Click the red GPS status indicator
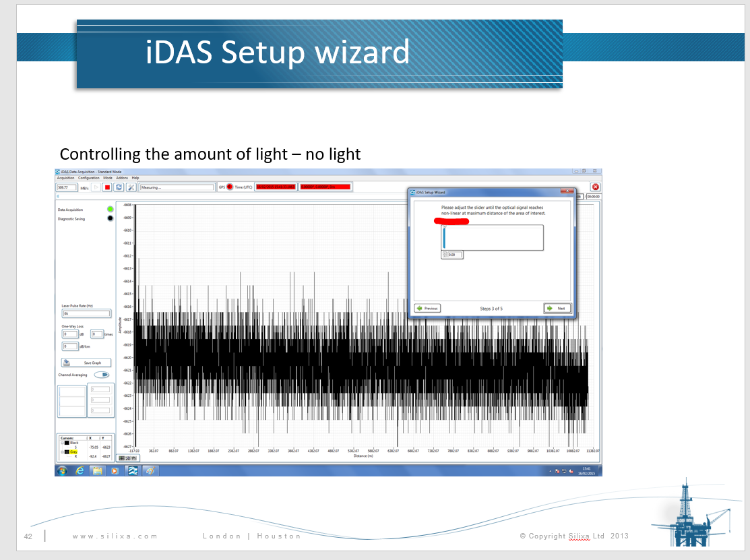The width and height of the screenshot is (750, 560). point(230,187)
